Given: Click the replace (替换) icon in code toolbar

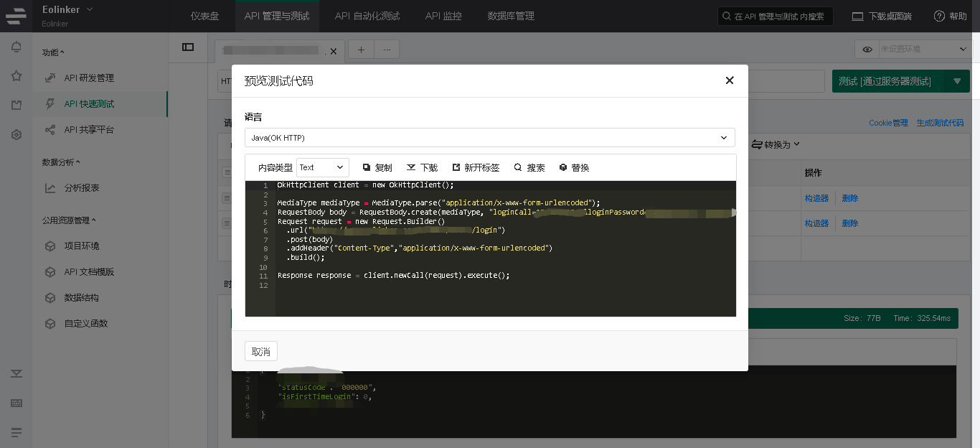Looking at the screenshot, I should click(563, 167).
